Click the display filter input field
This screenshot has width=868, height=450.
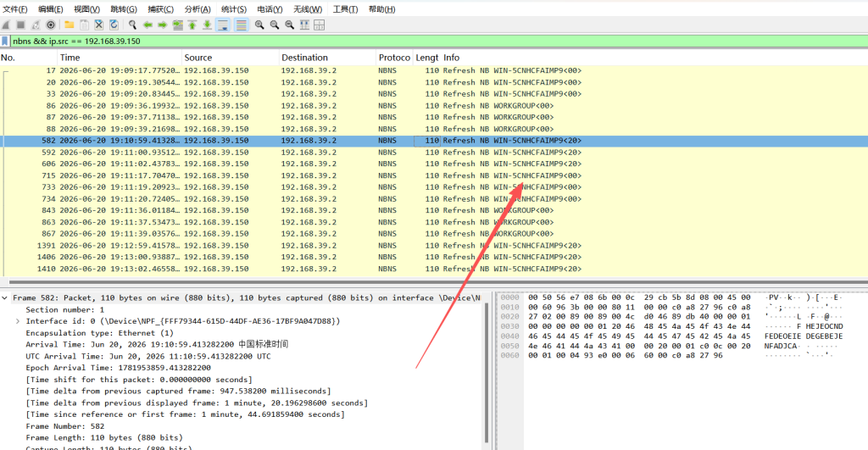coord(437,41)
